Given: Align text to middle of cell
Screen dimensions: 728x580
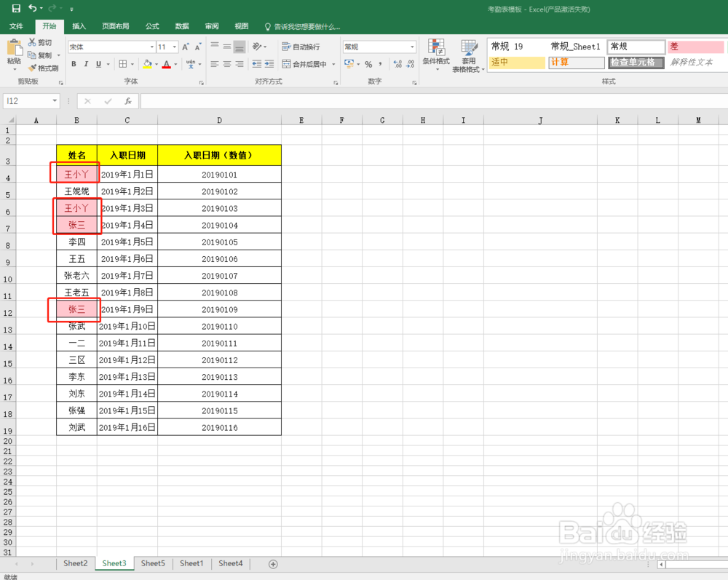Looking at the screenshot, I should coord(227,47).
